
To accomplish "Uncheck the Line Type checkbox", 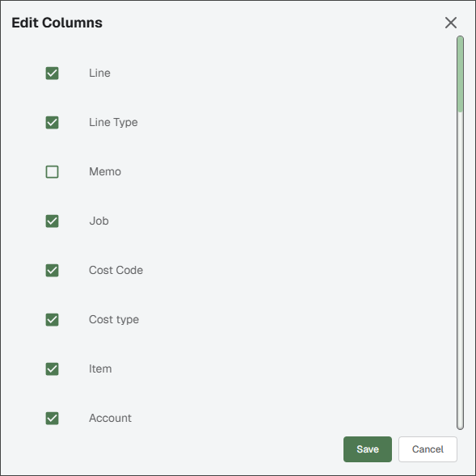I will pos(52,122).
